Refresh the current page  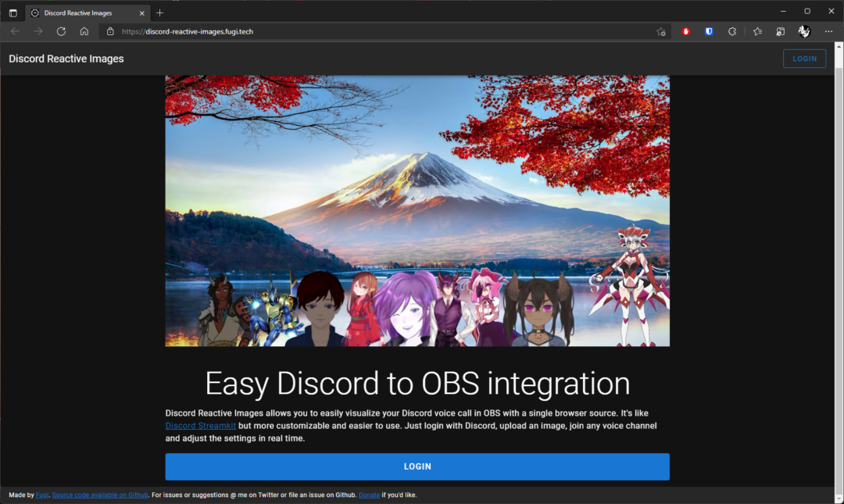point(62,32)
